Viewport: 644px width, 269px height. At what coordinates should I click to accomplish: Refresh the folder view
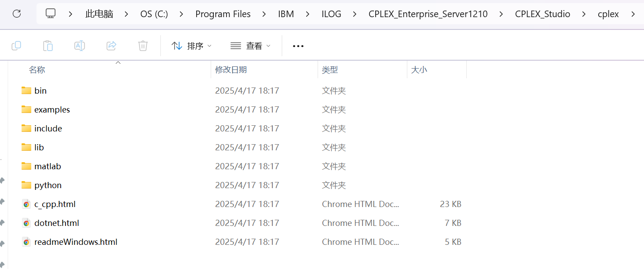[17, 14]
